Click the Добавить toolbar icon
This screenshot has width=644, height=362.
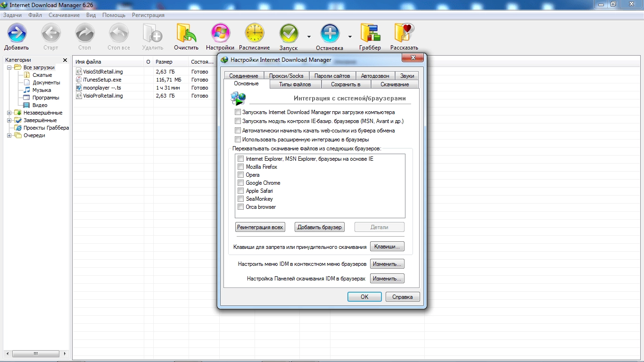click(17, 34)
